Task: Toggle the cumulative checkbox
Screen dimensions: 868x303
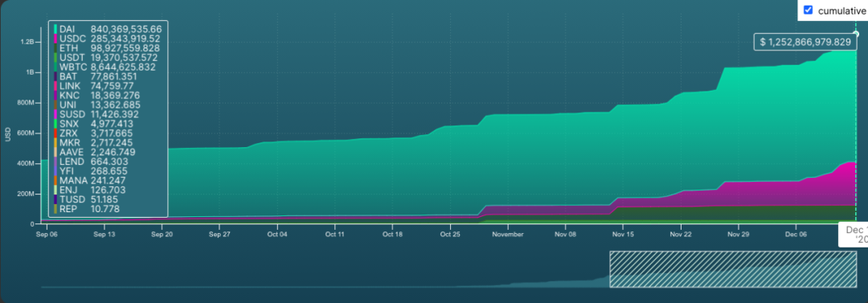Action: point(808,10)
